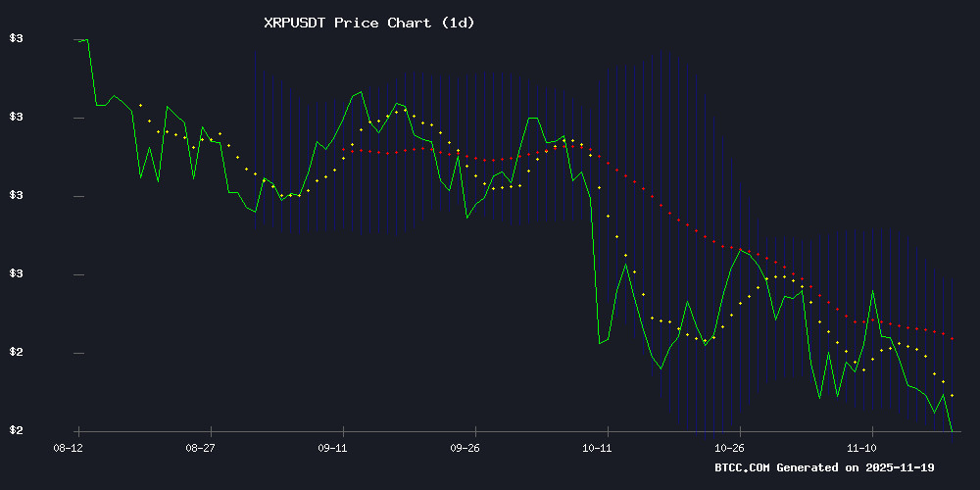Click the green price line's starting peak

pyautogui.click(x=86, y=40)
